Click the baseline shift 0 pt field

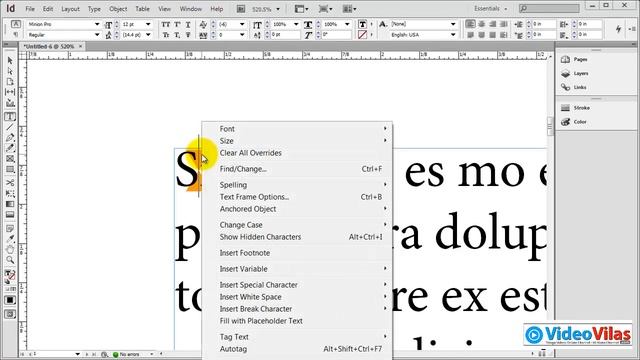pyautogui.click(x=285, y=35)
